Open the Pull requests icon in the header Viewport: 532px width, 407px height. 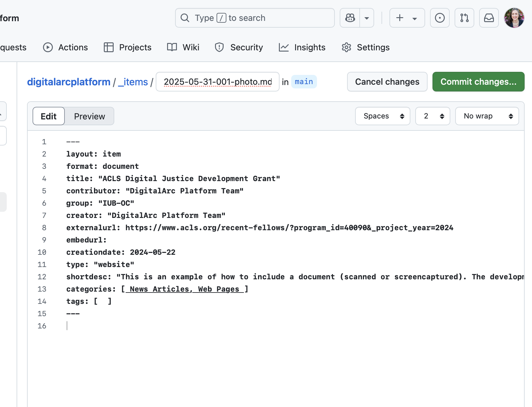point(464,18)
